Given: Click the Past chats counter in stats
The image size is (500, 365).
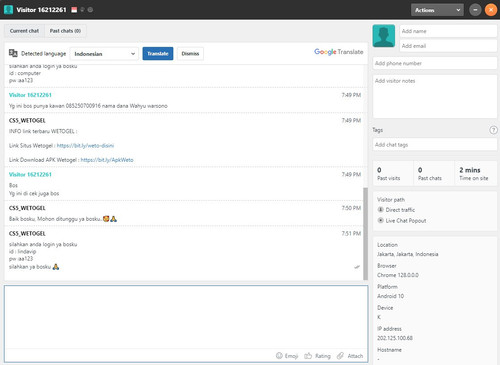Looking at the screenshot, I should point(434,174).
